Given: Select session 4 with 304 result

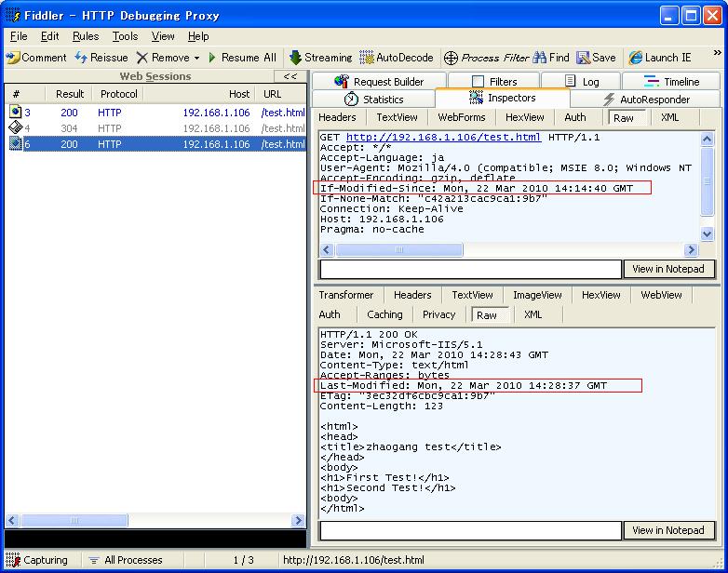Looking at the screenshot, I should click(157, 128).
